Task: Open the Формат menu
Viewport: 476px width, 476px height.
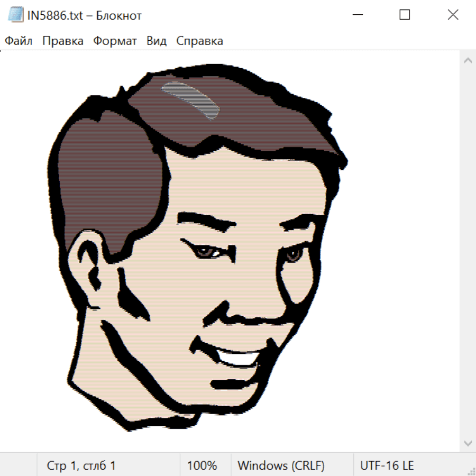Action: 115,41
